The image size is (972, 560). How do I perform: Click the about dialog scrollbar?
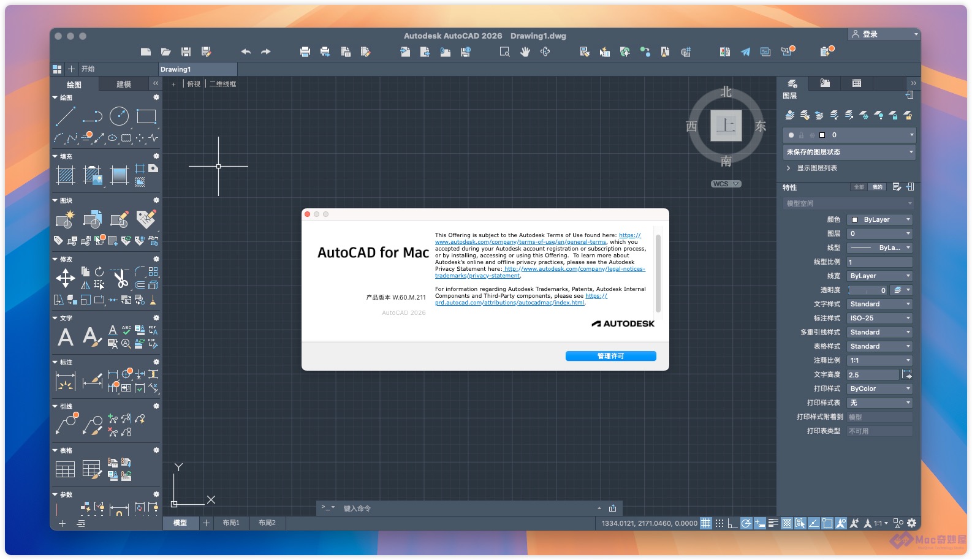(x=658, y=273)
